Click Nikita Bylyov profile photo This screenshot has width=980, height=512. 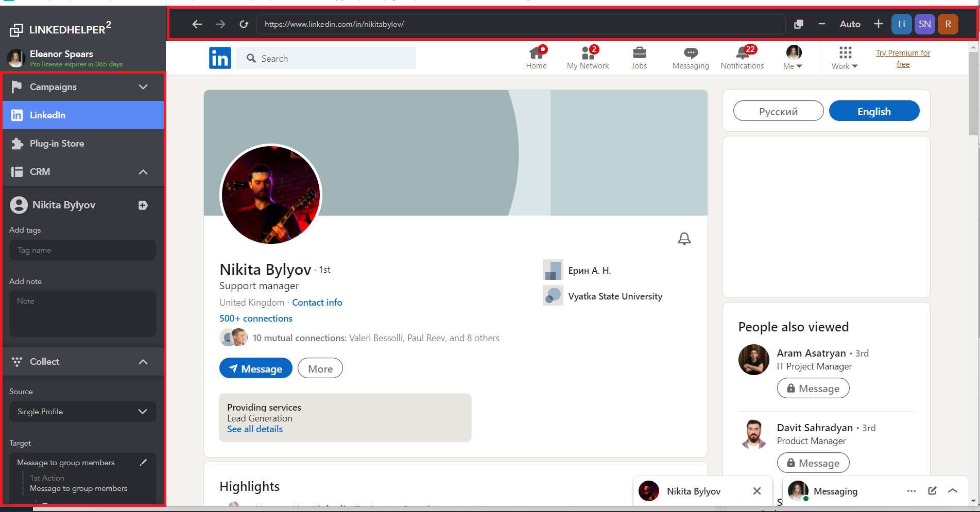click(271, 195)
